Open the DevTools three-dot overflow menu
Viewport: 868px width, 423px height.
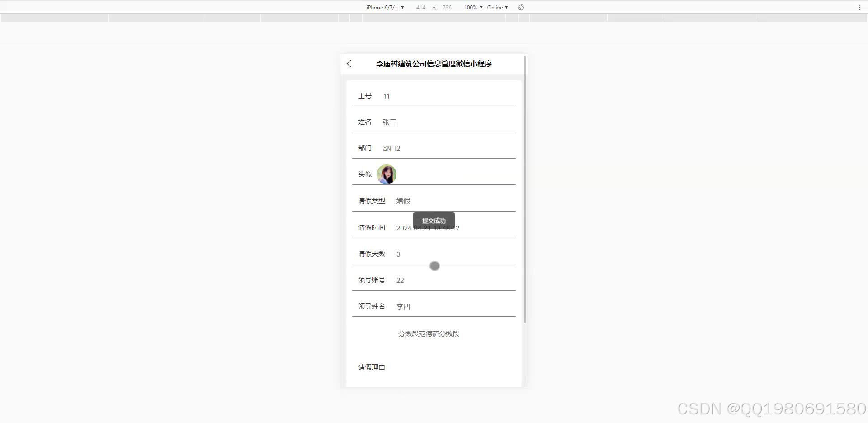pyautogui.click(x=859, y=7)
